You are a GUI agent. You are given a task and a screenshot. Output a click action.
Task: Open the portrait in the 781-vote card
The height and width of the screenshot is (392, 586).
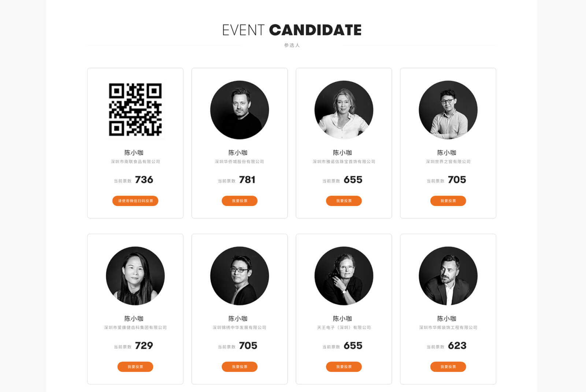click(x=240, y=110)
